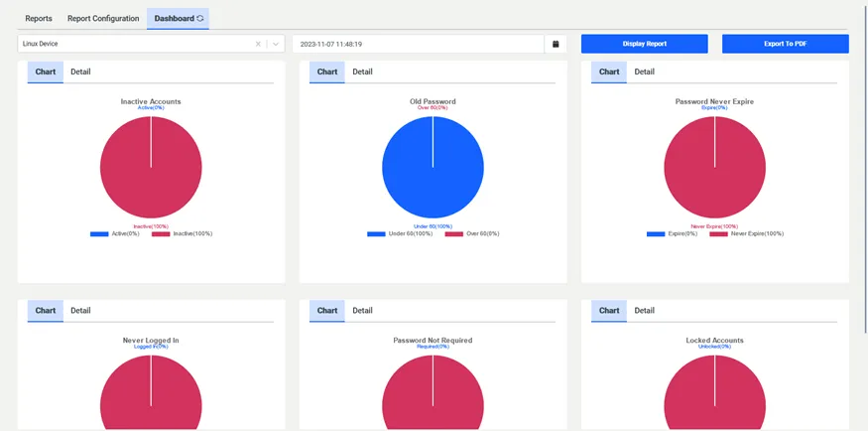Select the Dashboard tab
Screen dimensions: 868x431
[178, 18]
